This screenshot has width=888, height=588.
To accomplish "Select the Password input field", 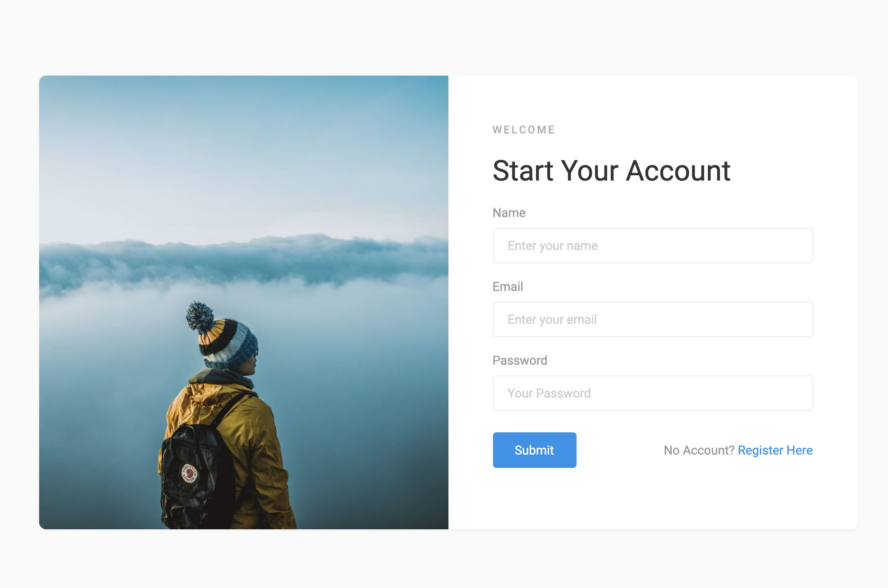I will pos(653,393).
